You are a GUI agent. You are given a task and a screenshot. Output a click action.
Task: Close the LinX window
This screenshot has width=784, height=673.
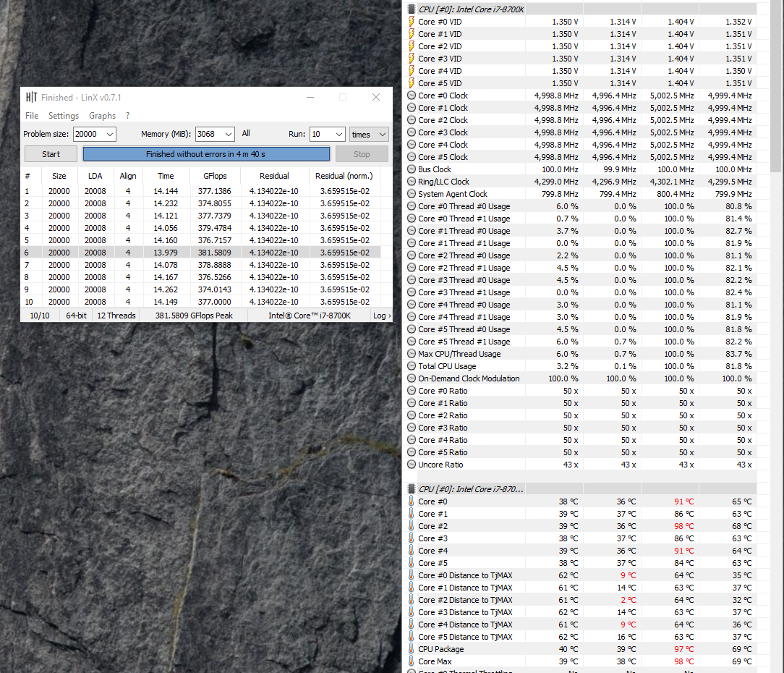[376, 97]
